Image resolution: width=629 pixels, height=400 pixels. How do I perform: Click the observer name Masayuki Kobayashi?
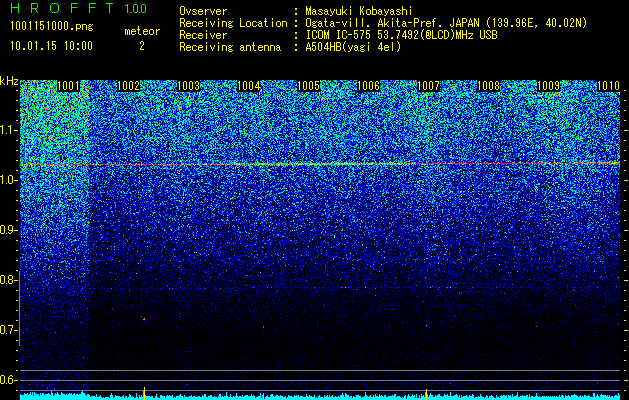click(x=359, y=12)
